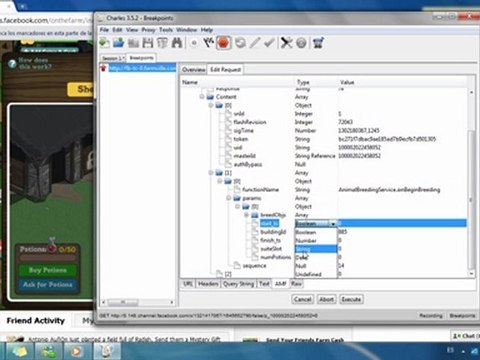Open the Proxy menu
The image size is (480, 360).
(x=149, y=30)
